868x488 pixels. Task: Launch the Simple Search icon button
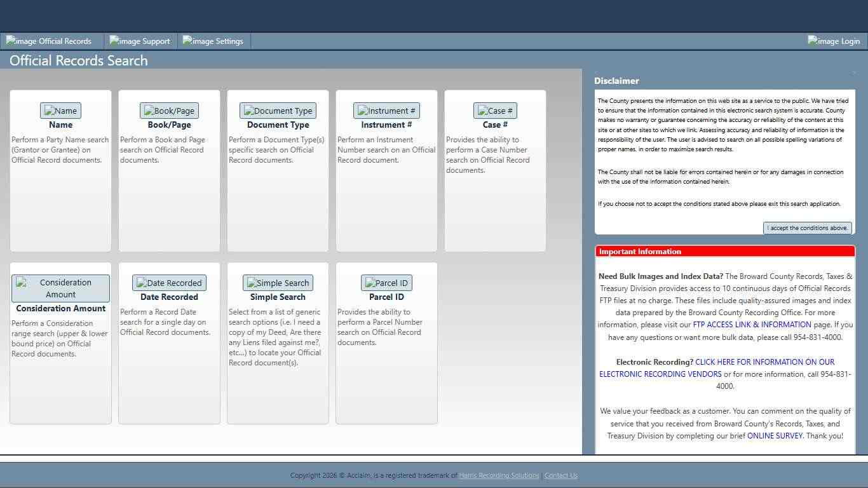pos(278,283)
